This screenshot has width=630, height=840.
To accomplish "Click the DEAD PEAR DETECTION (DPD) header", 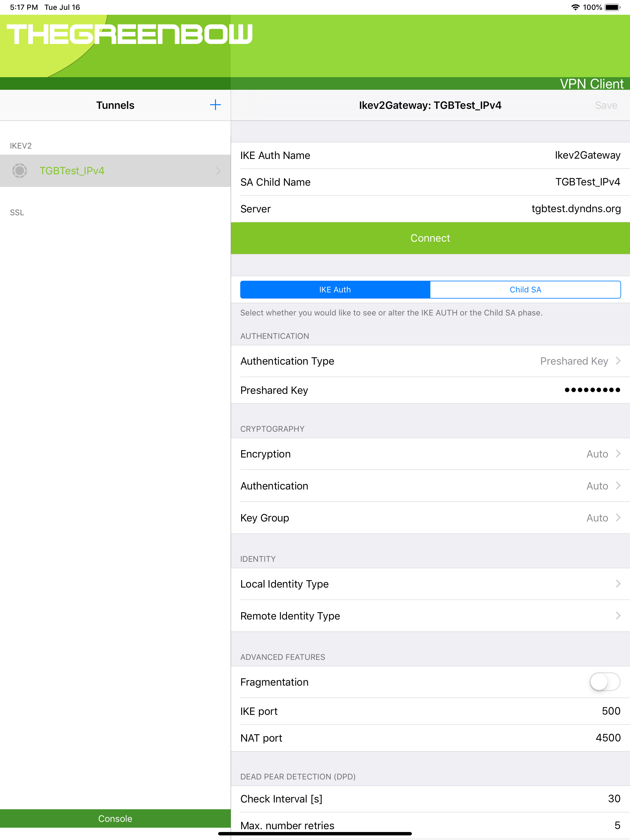I will click(298, 777).
